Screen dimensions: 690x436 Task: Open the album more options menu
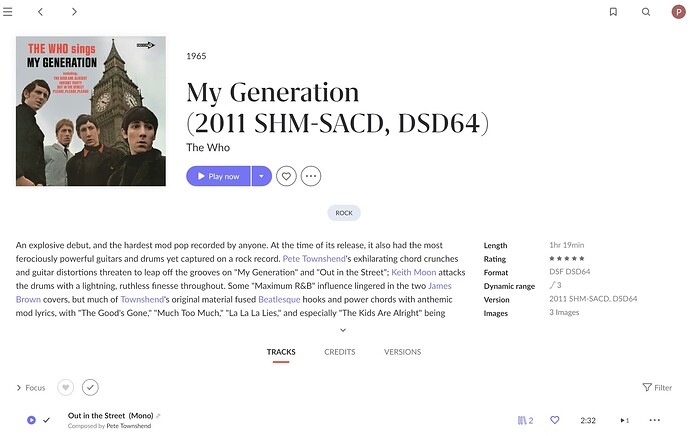(311, 176)
